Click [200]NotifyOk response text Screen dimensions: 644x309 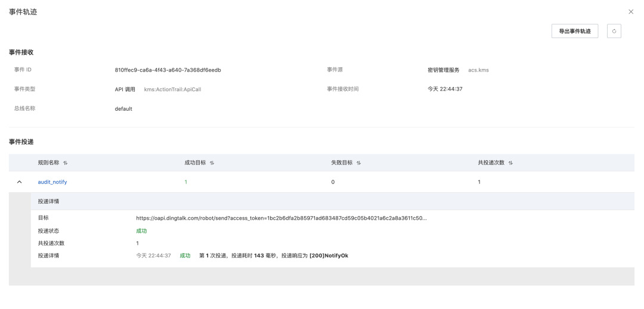329,256
